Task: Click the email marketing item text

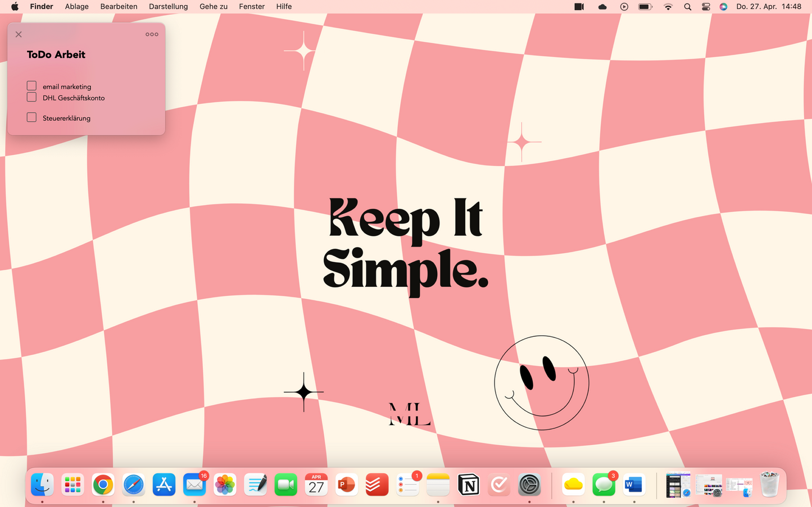Action: point(67,86)
